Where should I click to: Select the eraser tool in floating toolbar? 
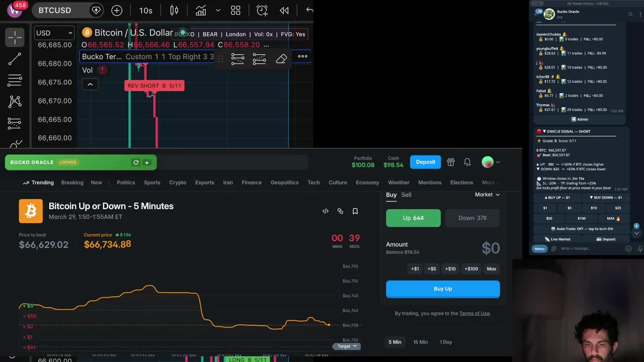[281, 58]
